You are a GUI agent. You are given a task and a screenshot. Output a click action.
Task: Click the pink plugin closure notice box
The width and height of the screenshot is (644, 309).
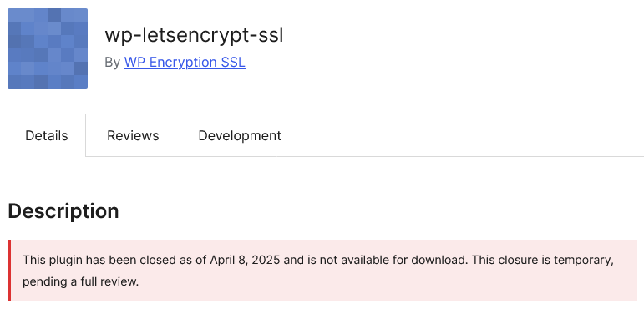[322, 271]
